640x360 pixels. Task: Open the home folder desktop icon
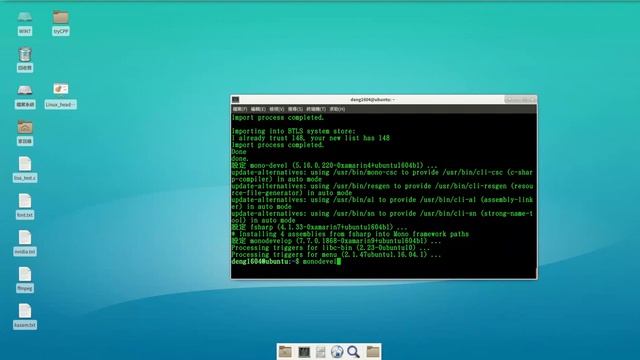point(25,133)
